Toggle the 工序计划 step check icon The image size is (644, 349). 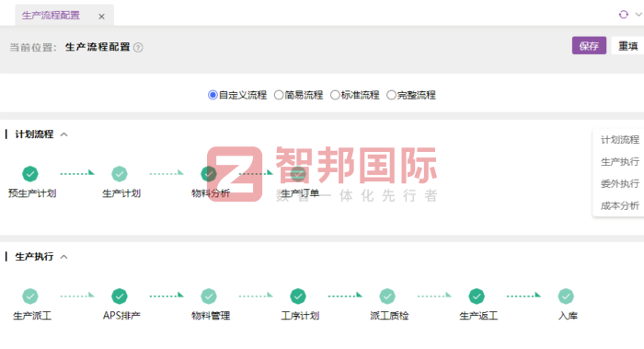click(x=298, y=296)
